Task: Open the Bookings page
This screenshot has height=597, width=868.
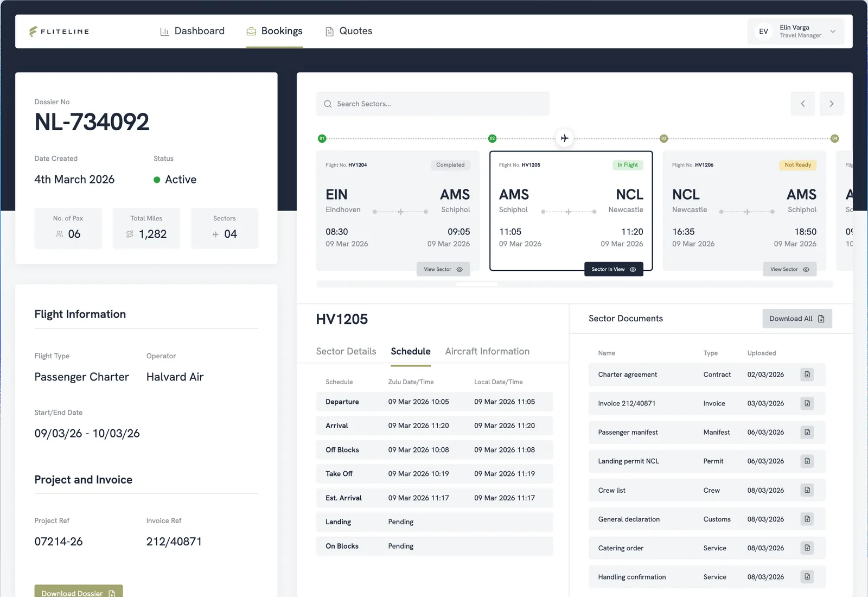Action: [x=275, y=31]
